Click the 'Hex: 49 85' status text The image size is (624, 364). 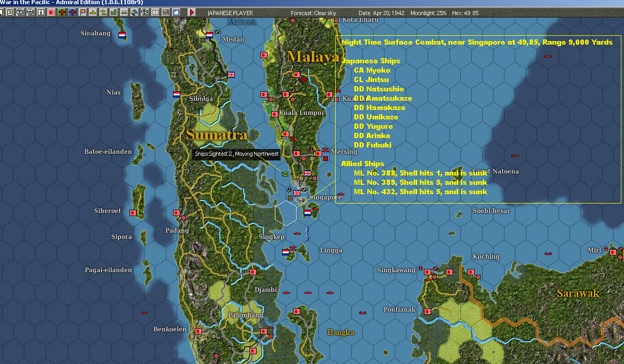tap(466, 12)
